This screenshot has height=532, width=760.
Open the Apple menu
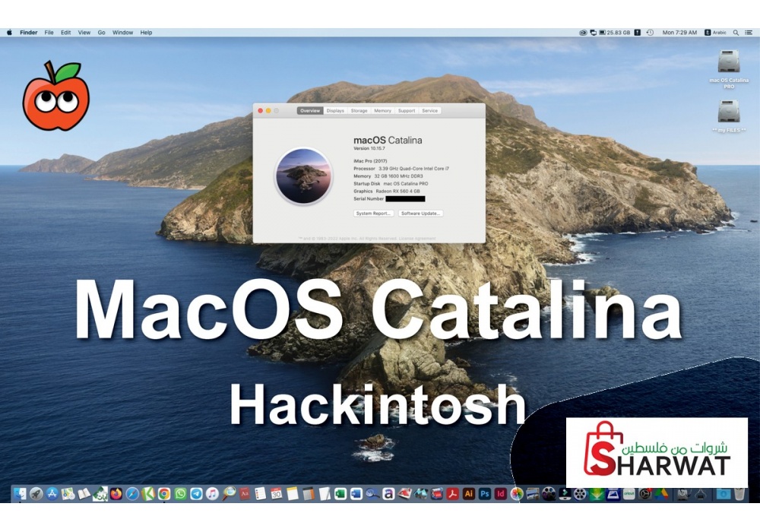point(9,33)
